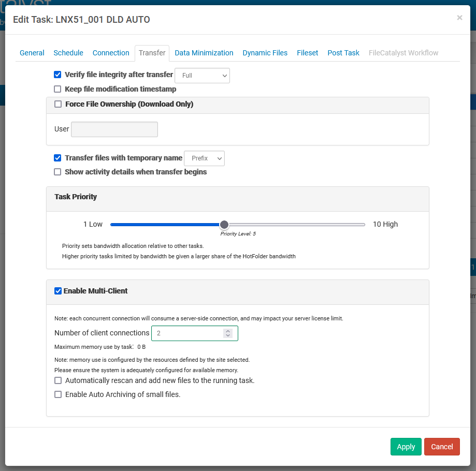Screen dimensions: 476x471
Task: Enable Show activity details when transfer begins
Action: pyautogui.click(x=57, y=172)
